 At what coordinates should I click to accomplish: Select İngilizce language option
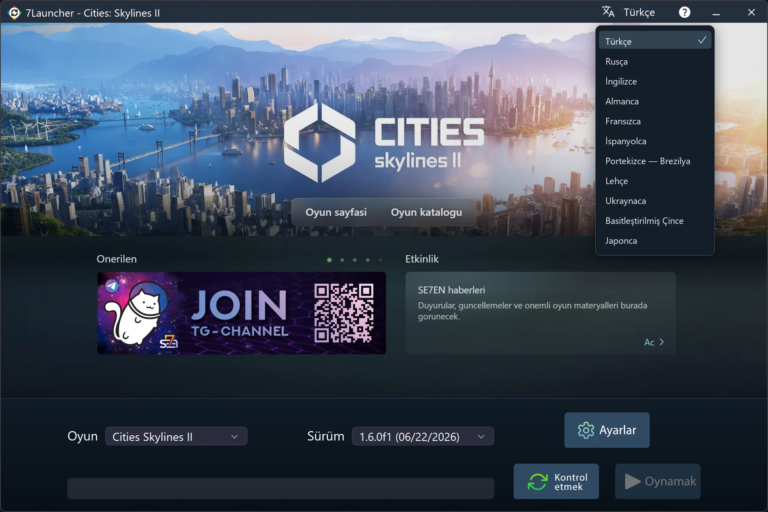[655, 81]
